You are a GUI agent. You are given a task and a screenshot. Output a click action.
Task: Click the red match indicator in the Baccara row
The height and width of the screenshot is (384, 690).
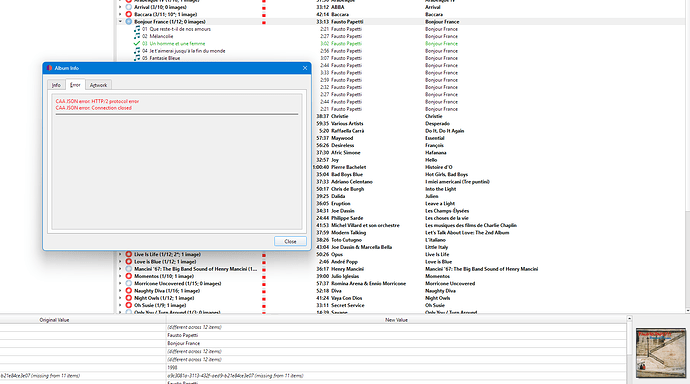point(264,15)
